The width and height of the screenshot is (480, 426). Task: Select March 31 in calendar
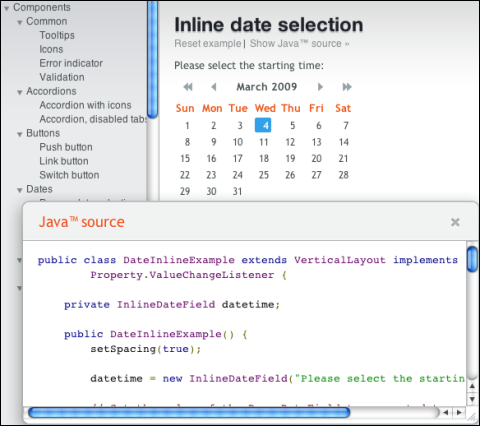point(237,191)
